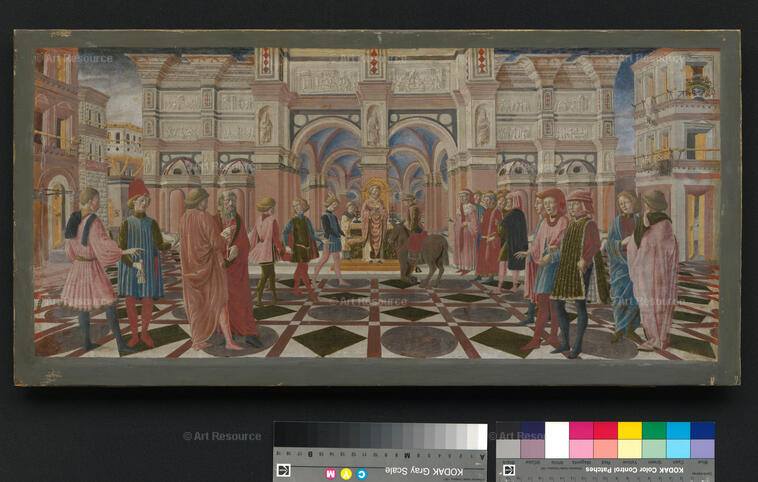Select the tall white color patch
This screenshot has height=482, width=758.
(557, 440)
